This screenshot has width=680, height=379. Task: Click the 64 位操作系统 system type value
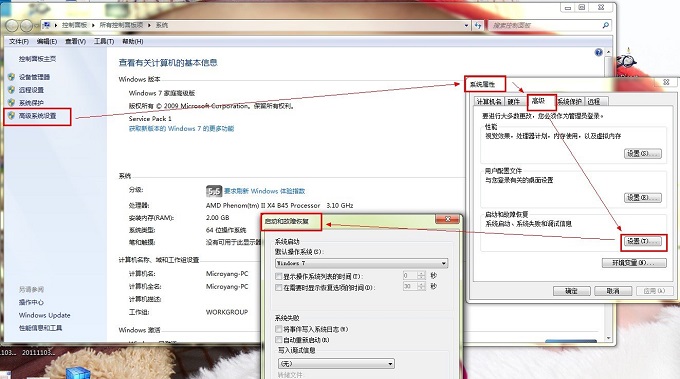[x=226, y=230]
